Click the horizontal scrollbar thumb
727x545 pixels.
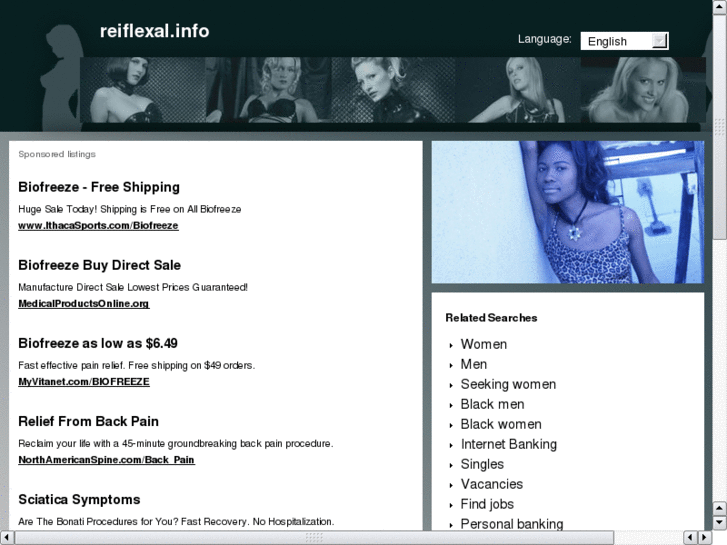pyautogui.click(x=314, y=538)
